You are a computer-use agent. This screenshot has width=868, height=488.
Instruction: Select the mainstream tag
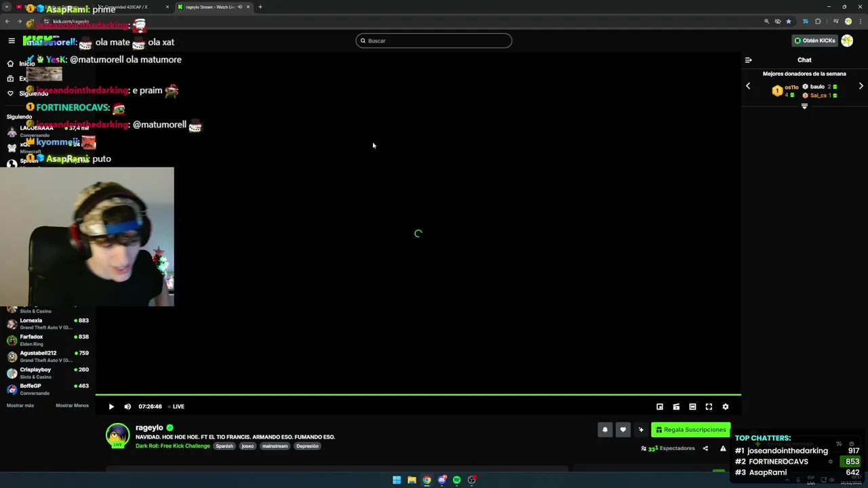(275, 446)
